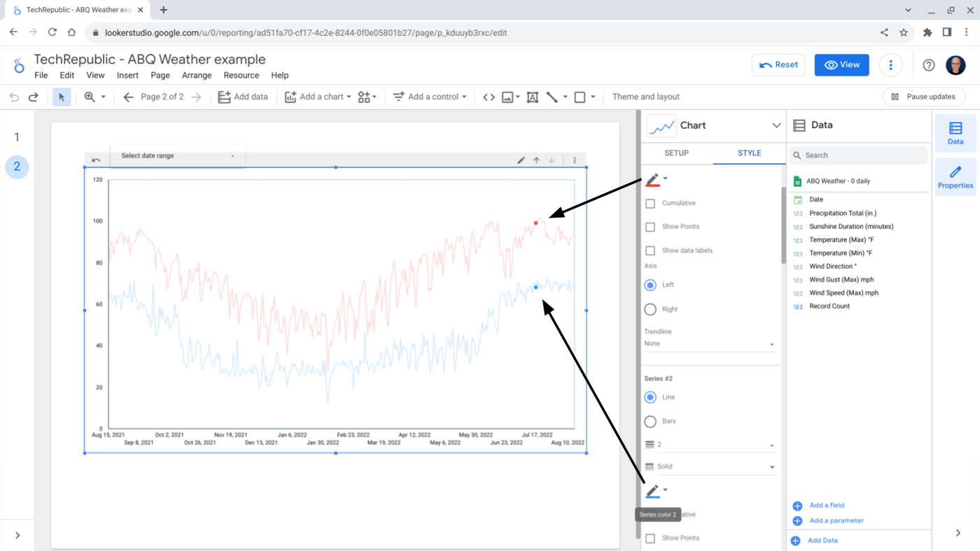Select the arrow selection mode tool
The image size is (980, 551).
point(62,97)
